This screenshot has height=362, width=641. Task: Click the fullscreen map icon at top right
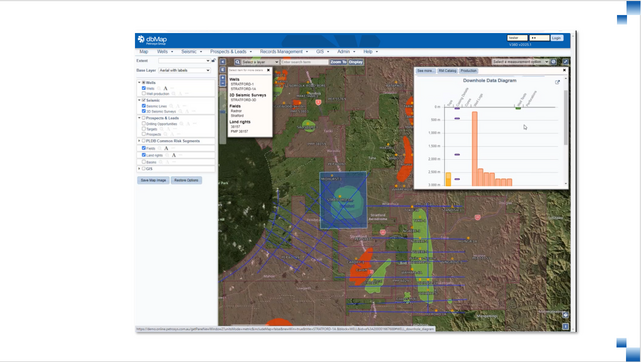tap(565, 62)
